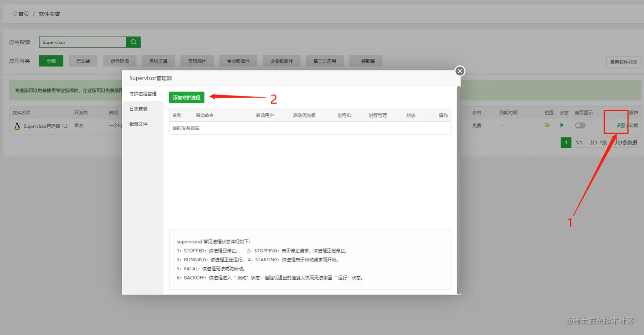Click the 进程ID column header
Image resolution: width=644 pixels, height=335 pixels.
344,115
